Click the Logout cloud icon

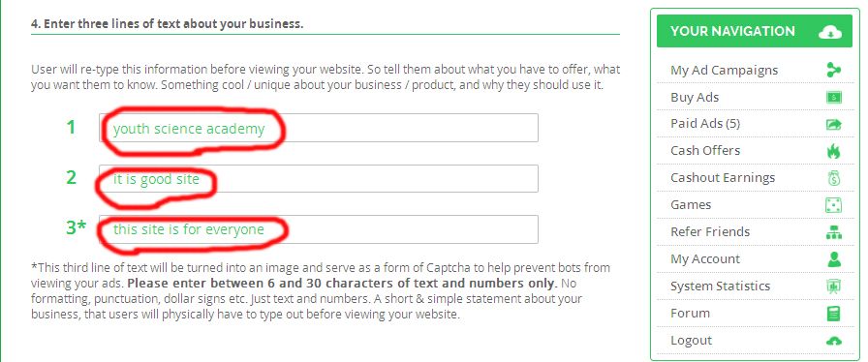[x=833, y=341]
